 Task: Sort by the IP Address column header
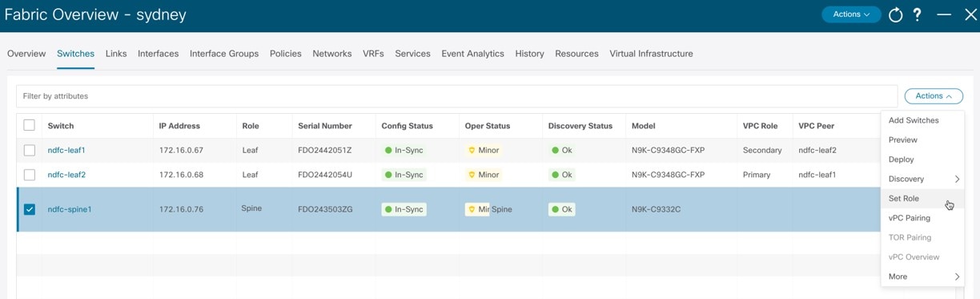point(179,126)
